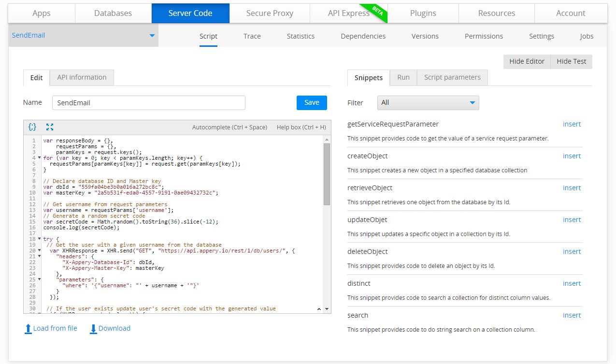The image size is (616, 364).
Task: Select the Snippets tab
Action: coord(369,78)
